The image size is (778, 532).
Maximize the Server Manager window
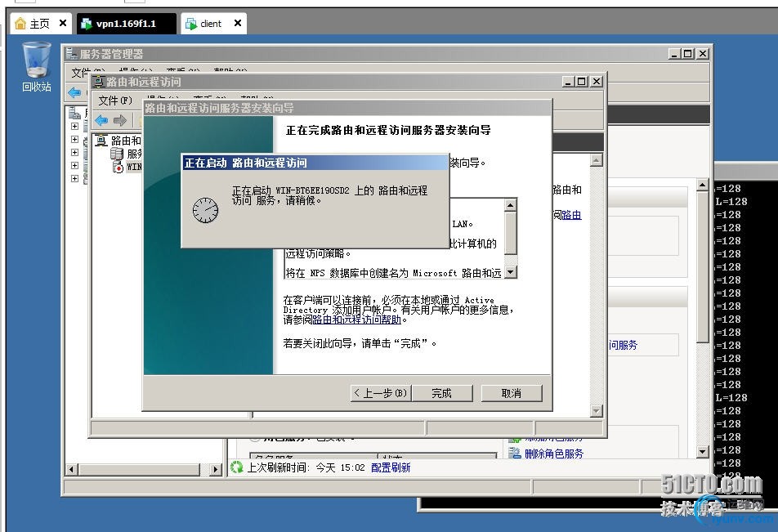(688, 54)
